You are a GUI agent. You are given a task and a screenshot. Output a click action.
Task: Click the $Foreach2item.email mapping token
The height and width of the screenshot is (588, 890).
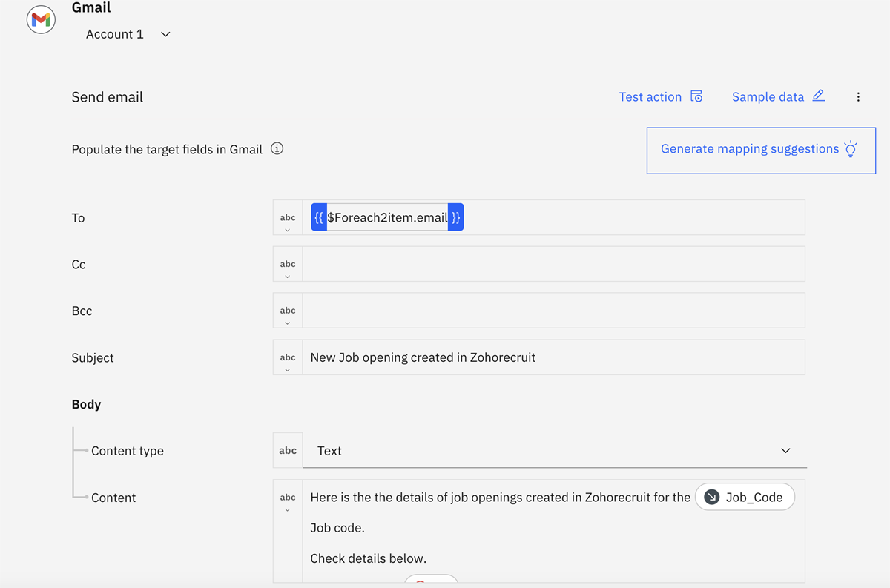(387, 217)
